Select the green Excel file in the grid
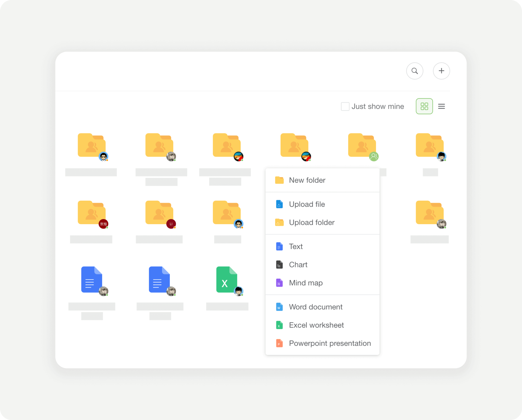The height and width of the screenshot is (420, 522). (x=226, y=280)
